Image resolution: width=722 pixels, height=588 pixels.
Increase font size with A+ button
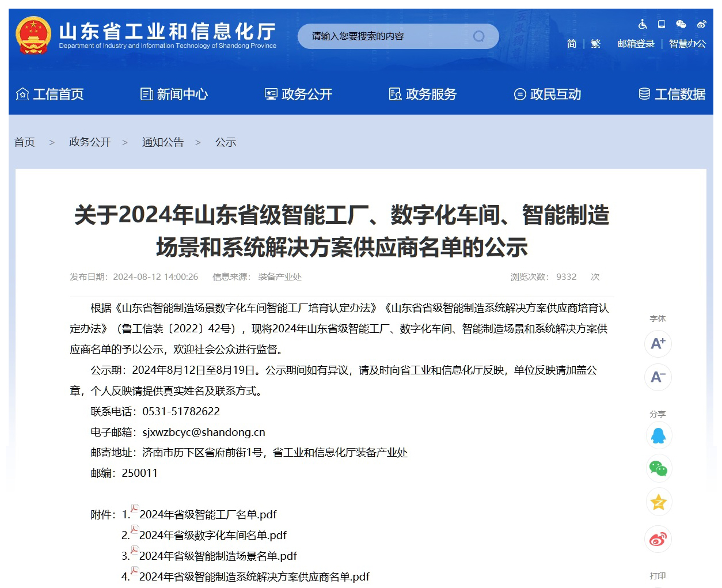[658, 344]
